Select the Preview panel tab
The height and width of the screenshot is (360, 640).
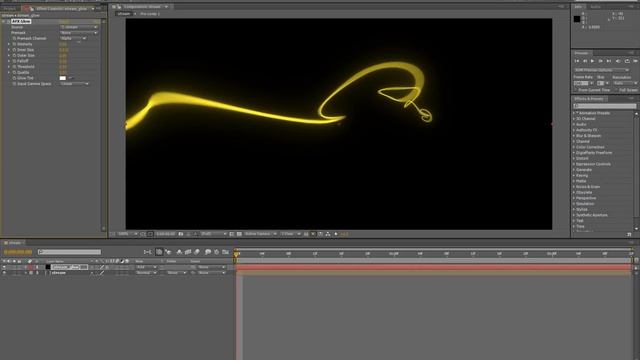tap(581, 53)
